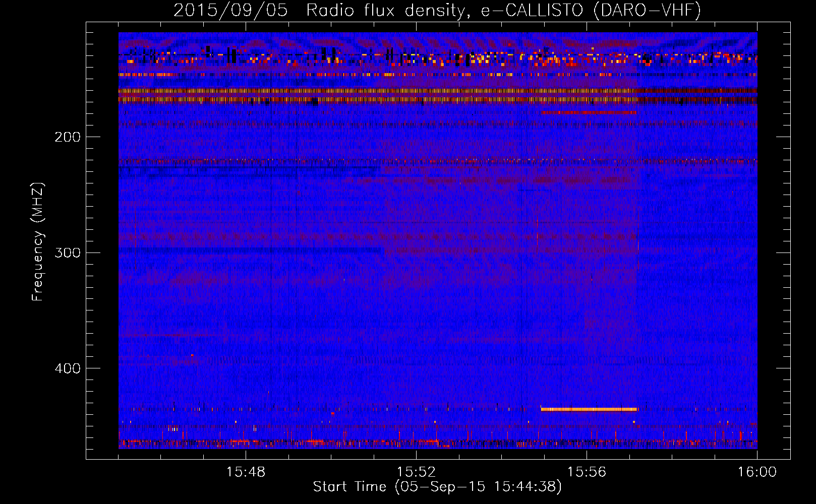The height and width of the screenshot is (504, 816).
Task: Click the short red band near 180 MHz
Action: pos(588,112)
